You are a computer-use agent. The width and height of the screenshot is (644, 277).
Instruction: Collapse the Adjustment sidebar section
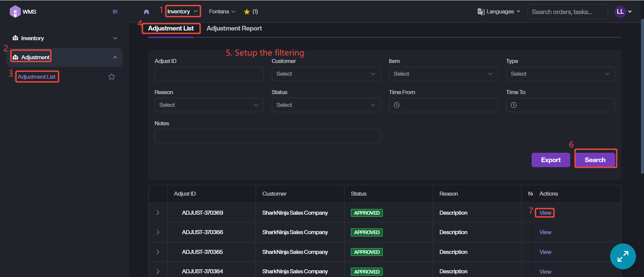tap(115, 57)
